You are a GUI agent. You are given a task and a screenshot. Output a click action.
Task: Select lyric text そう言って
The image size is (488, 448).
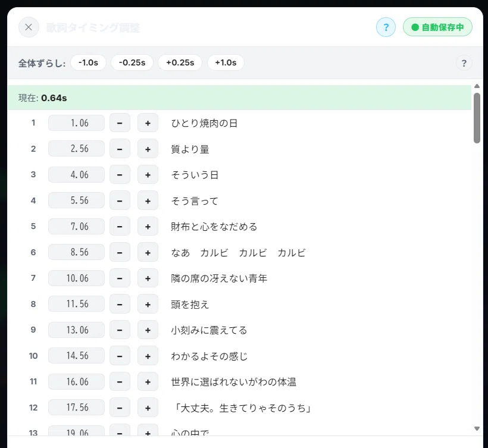coord(195,200)
